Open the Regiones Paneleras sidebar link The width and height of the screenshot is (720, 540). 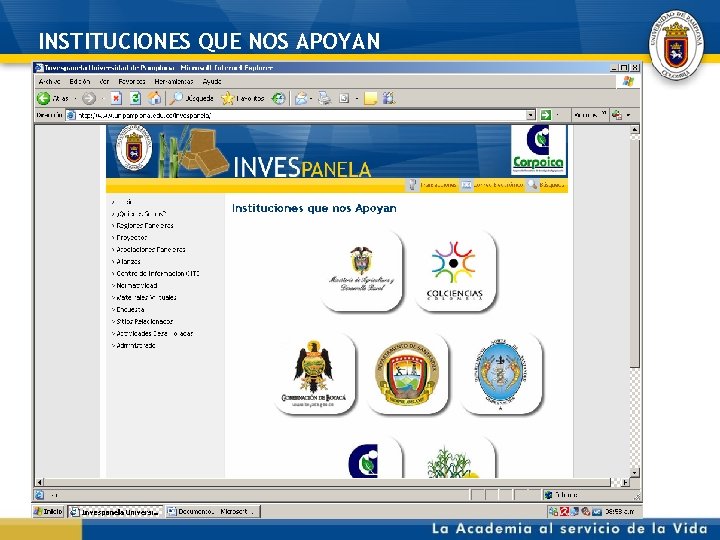(145, 225)
